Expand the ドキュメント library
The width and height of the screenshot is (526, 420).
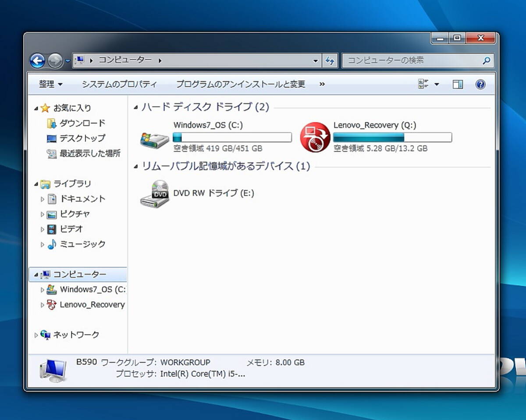pos(43,199)
